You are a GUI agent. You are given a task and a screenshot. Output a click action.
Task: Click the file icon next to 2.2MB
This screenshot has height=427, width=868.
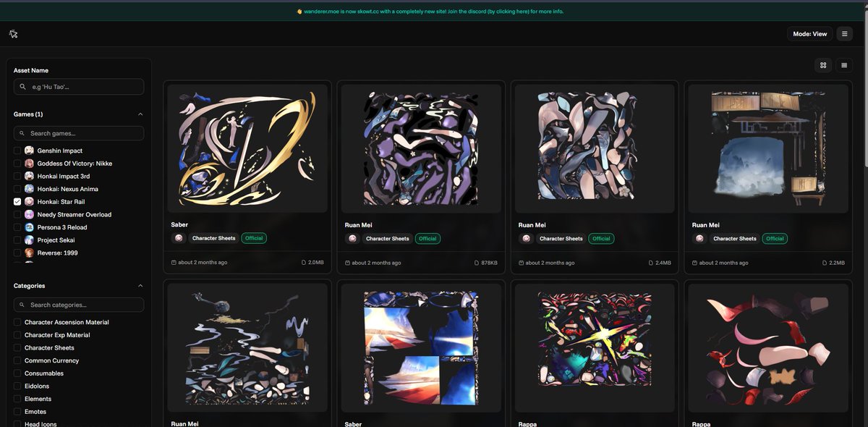(825, 263)
